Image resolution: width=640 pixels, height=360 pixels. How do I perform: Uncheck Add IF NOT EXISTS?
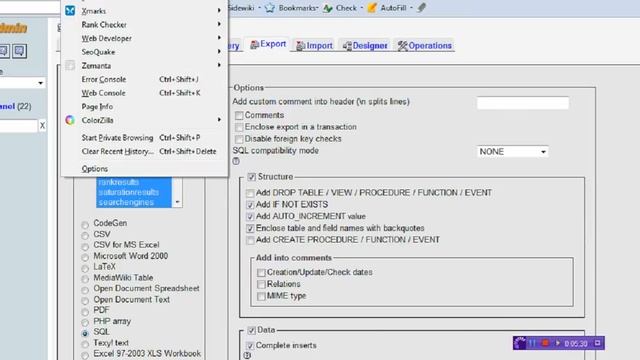click(250, 204)
